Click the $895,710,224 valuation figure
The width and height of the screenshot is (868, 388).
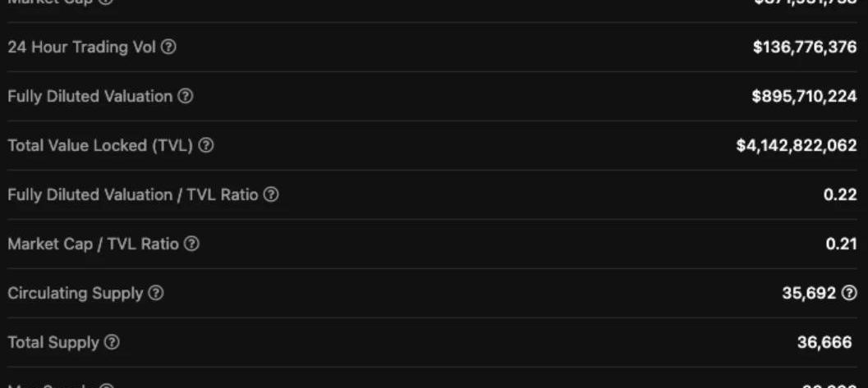tap(804, 97)
